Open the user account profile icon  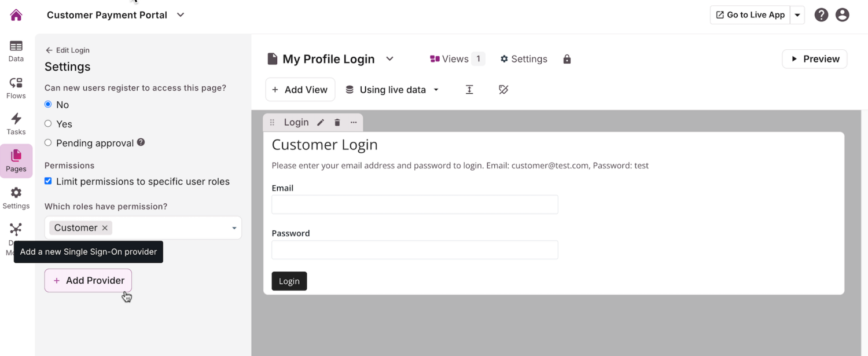coord(843,15)
